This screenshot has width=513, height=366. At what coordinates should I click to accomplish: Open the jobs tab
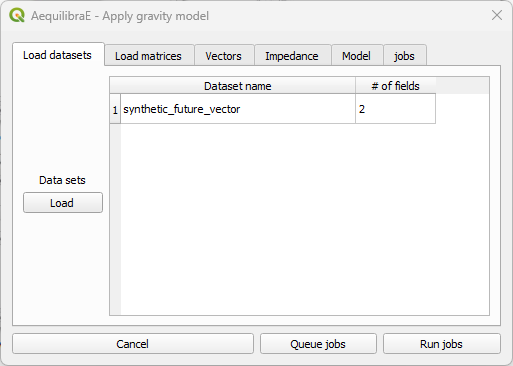tap(405, 56)
